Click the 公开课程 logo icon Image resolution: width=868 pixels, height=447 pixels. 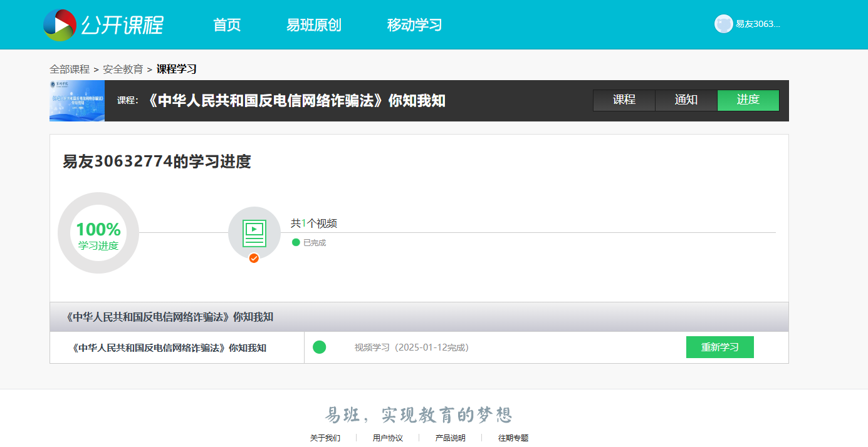(x=60, y=25)
